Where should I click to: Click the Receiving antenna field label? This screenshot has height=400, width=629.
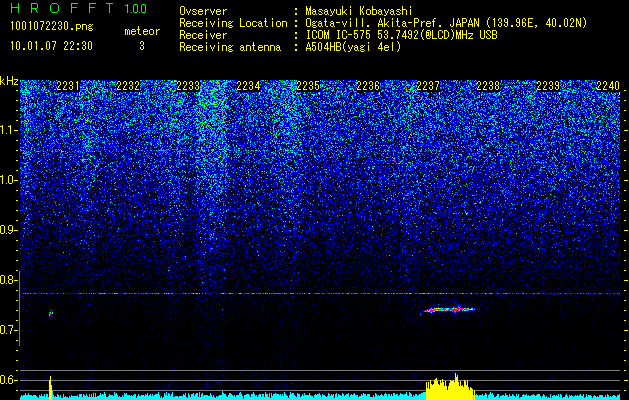[x=230, y=47]
